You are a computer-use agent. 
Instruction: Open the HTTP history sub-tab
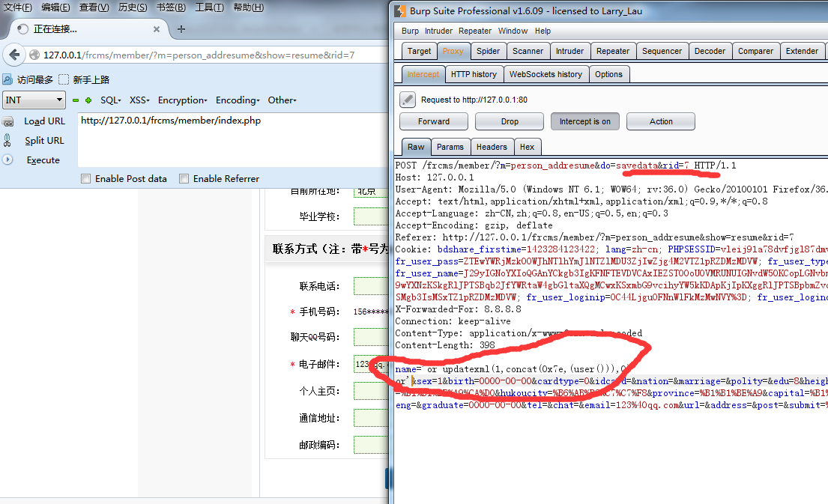click(x=474, y=74)
